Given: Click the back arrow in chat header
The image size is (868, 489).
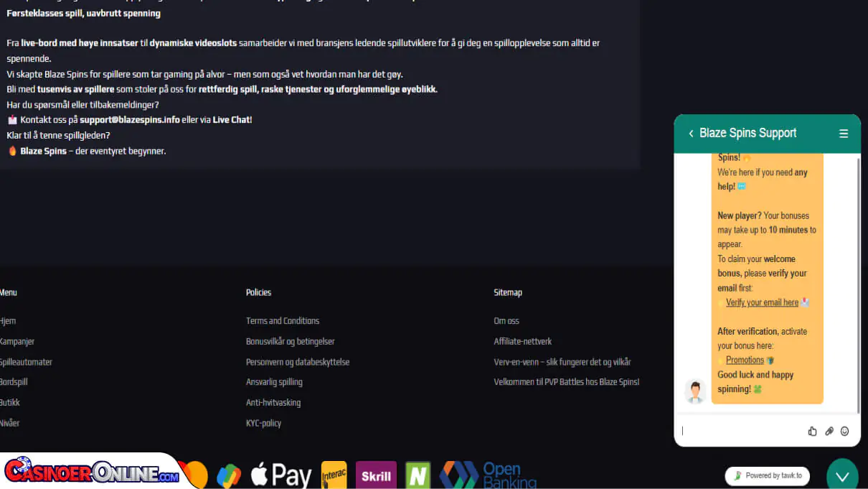Looking at the screenshot, I should 691,134.
